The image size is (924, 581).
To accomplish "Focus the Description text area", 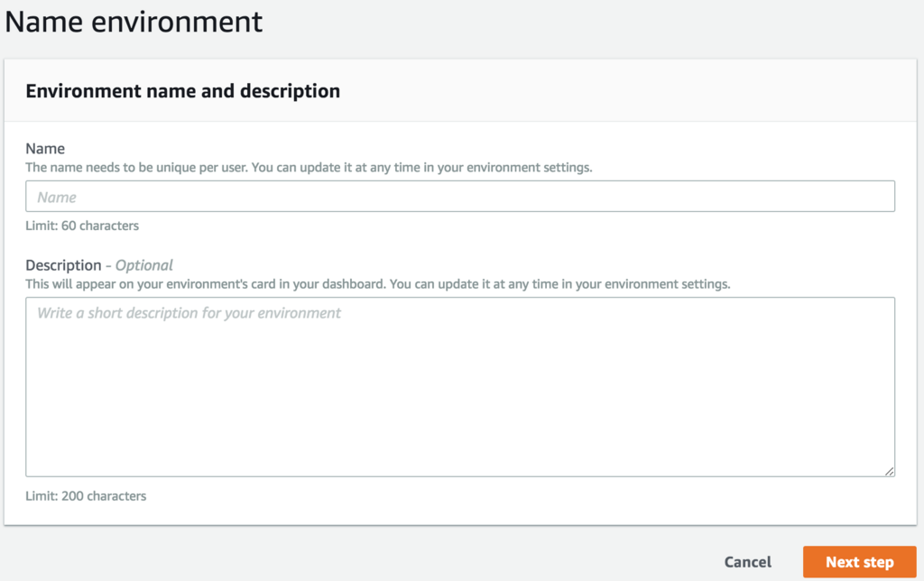I will click(x=460, y=386).
